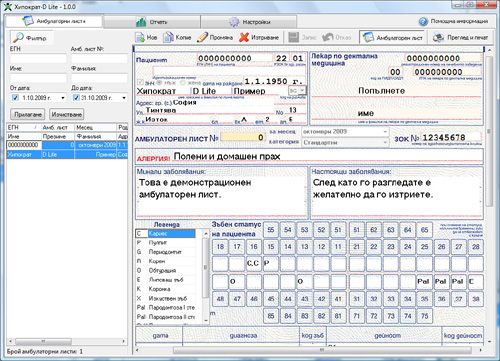Viewport: 500px width, 361px height.
Task: Expand the за месец октомври 2009 dropdown
Action: click(385, 132)
